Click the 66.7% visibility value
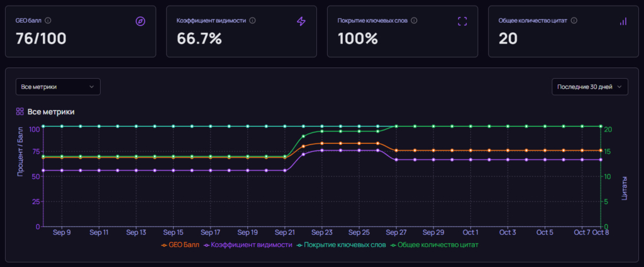Screen dimensions: 644x267 click(199, 38)
